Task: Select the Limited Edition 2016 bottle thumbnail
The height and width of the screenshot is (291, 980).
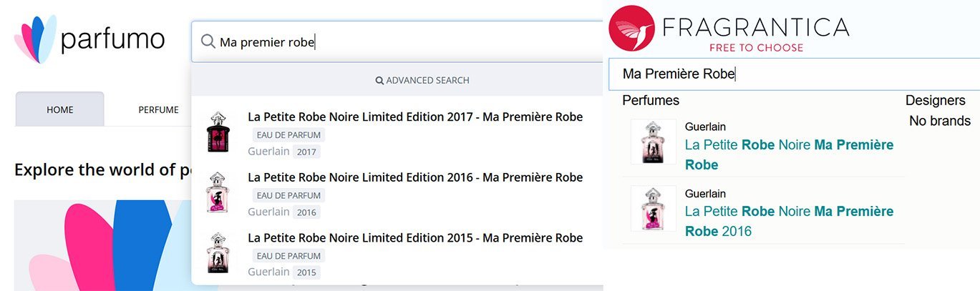Action: click(217, 192)
